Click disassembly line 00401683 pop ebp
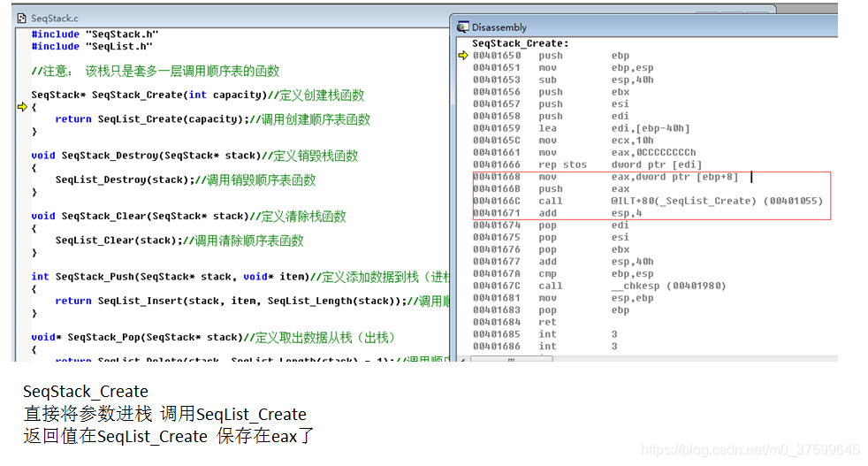Screen dimensions: 868x466 pyautogui.click(x=551, y=310)
